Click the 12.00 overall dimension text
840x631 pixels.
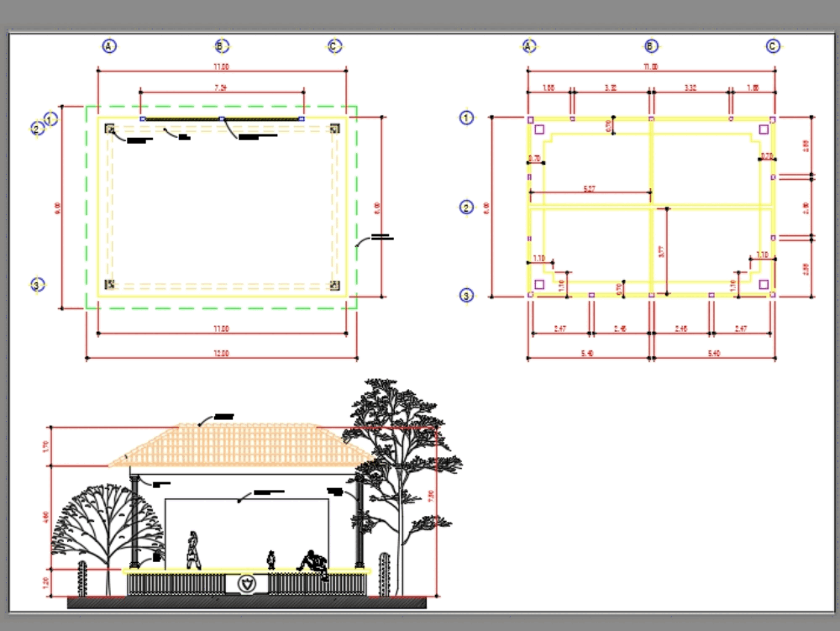coord(221,352)
